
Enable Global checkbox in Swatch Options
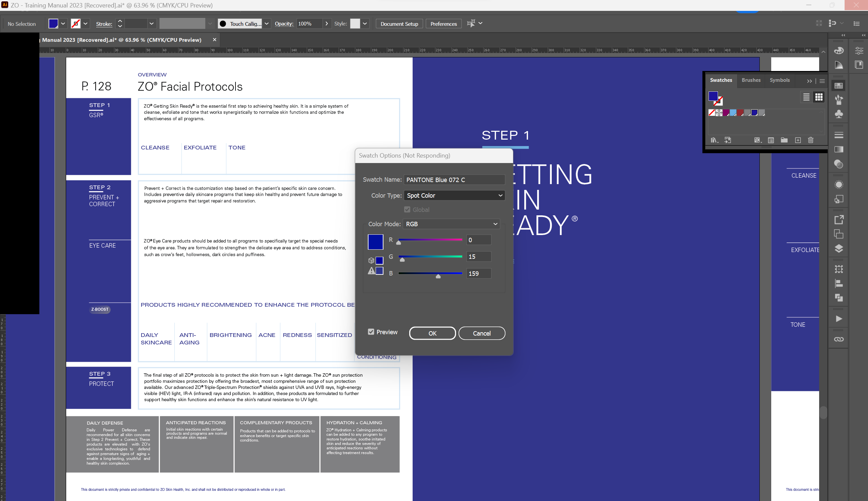click(x=407, y=209)
